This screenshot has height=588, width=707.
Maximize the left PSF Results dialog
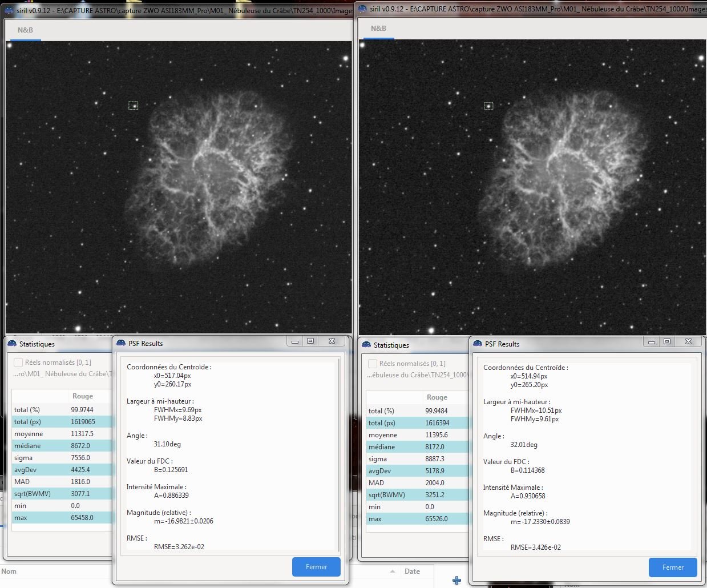(310, 341)
